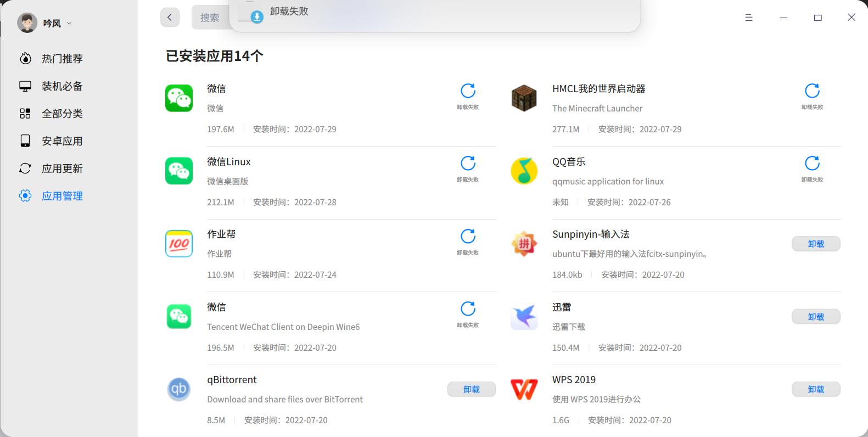The width and height of the screenshot is (868, 437).
Task: Open the HMCL我的世界启动器 title
Action: [599, 89]
